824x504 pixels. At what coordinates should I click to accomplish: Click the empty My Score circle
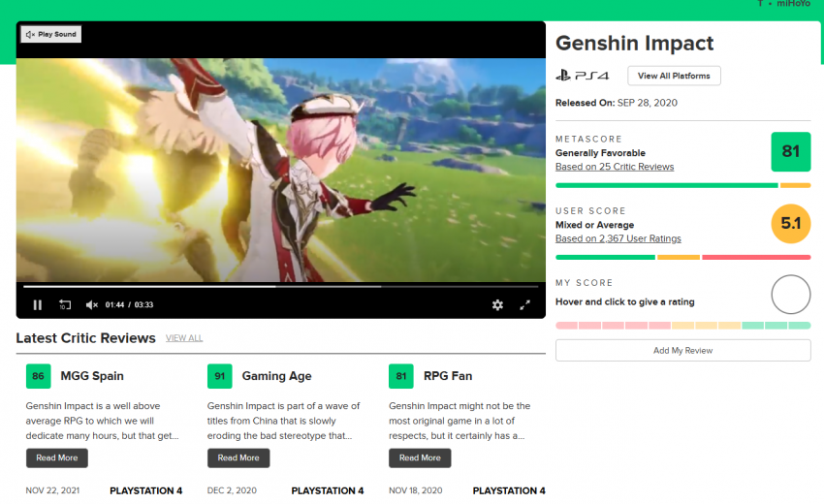pyautogui.click(x=790, y=295)
